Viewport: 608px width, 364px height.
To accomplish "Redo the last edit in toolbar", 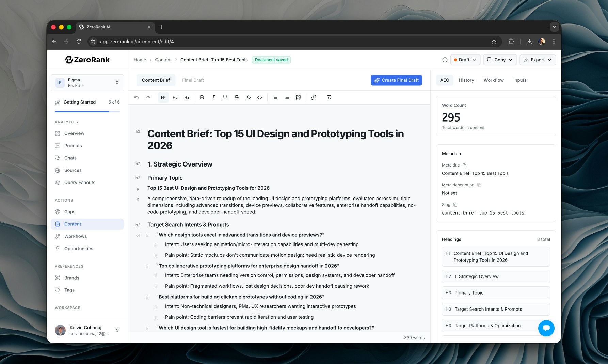I will (148, 97).
